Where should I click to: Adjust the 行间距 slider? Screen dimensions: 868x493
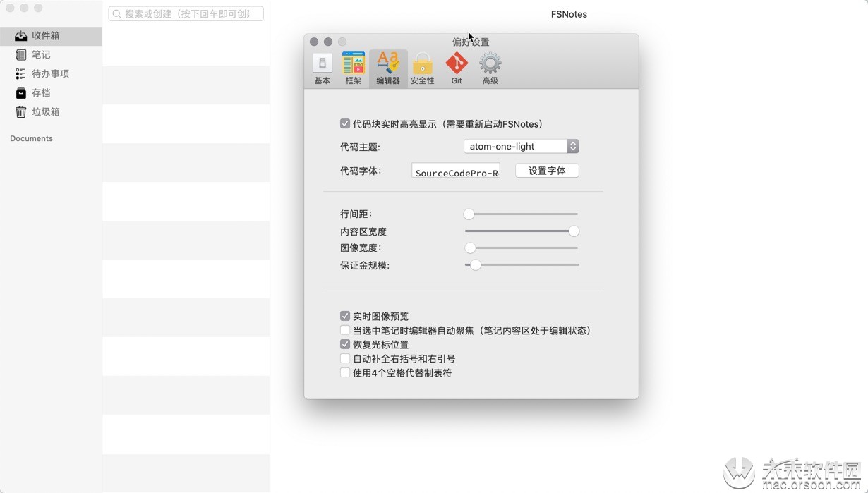(x=522, y=214)
